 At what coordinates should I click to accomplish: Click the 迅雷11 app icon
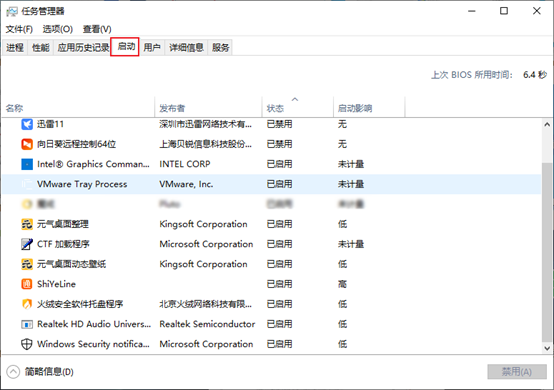[27, 124]
